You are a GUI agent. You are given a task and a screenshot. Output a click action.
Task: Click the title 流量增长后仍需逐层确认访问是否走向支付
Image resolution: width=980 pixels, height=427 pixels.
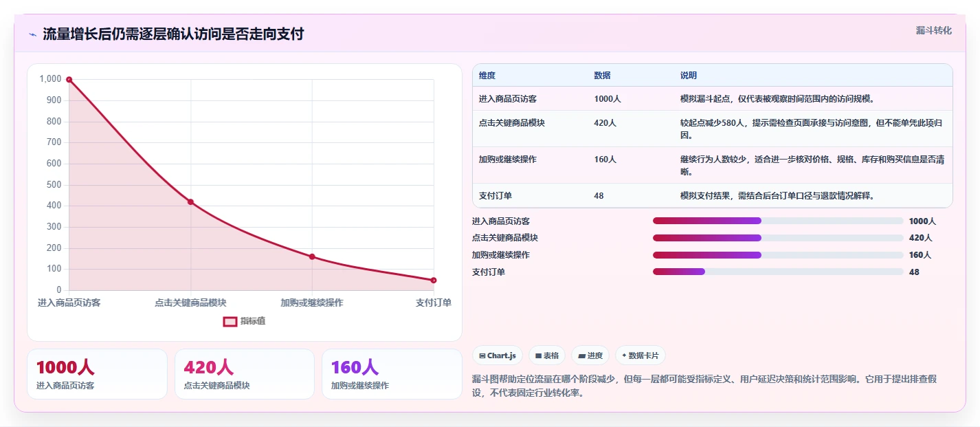click(x=173, y=34)
